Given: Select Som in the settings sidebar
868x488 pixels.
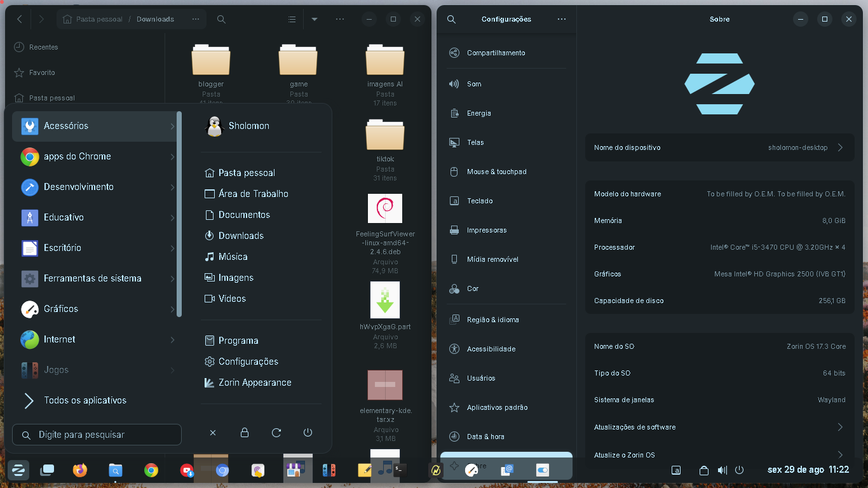Looking at the screenshot, I should pyautogui.click(x=474, y=84).
